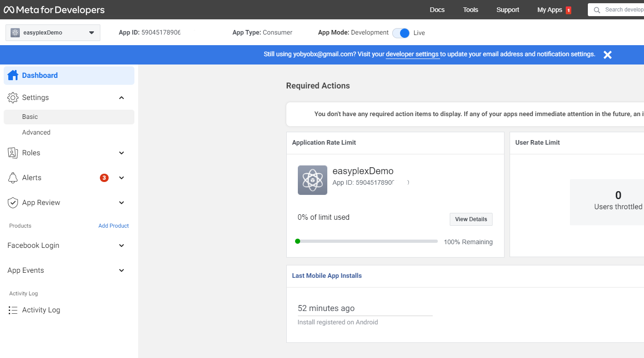The width and height of the screenshot is (644, 358).
Task: Click the Roles person badge icon
Action: 13,153
